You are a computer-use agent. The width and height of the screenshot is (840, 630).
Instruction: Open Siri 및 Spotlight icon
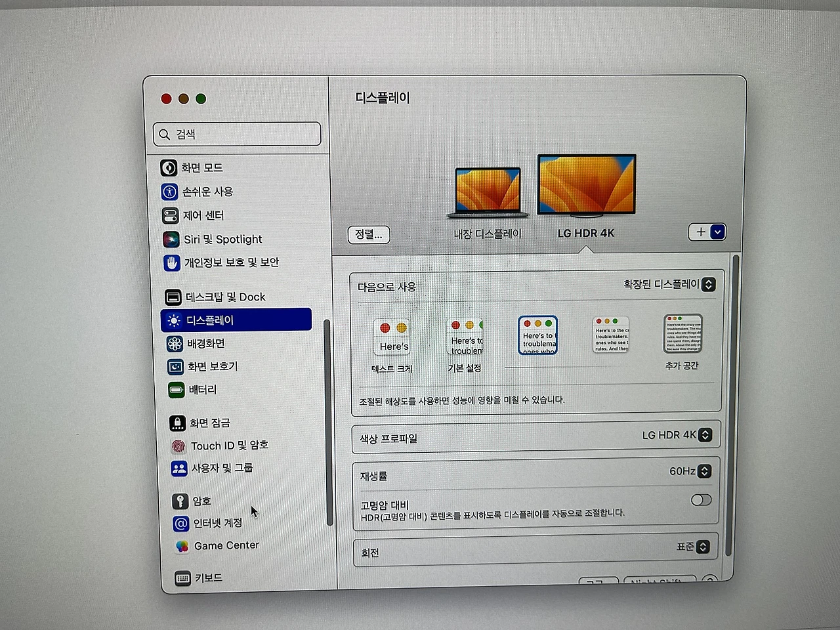click(171, 240)
